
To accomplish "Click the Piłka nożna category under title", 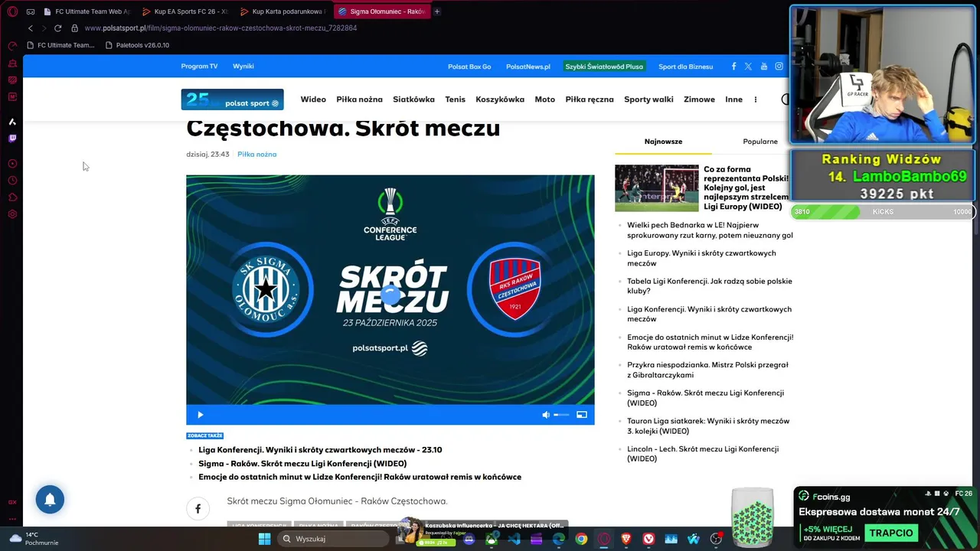I will pyautogui.click(x=256, y=155).
